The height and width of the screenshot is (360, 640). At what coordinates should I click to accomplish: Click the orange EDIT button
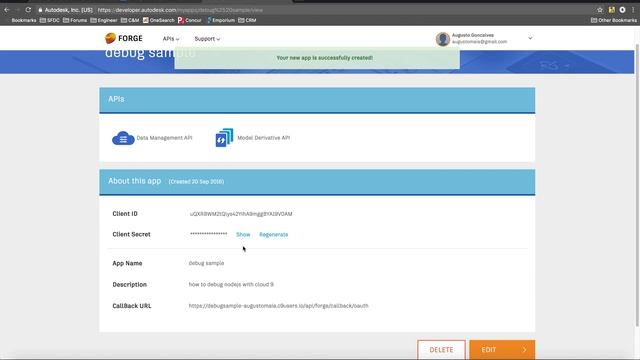(x=502, y=350)
